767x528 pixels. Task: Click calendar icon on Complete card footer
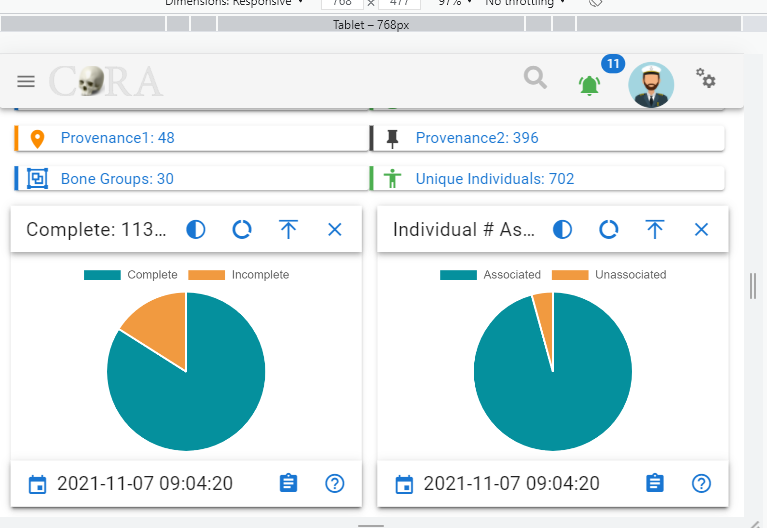[38, 484]
